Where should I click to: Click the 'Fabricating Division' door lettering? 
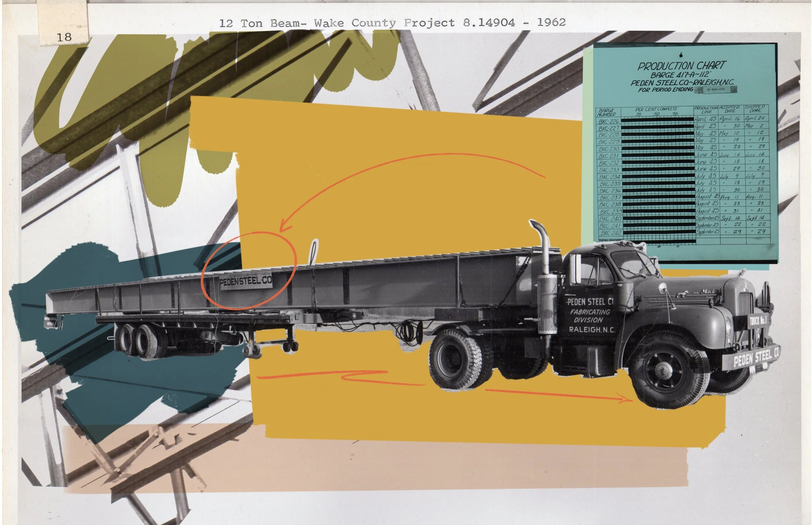point(590,316)
